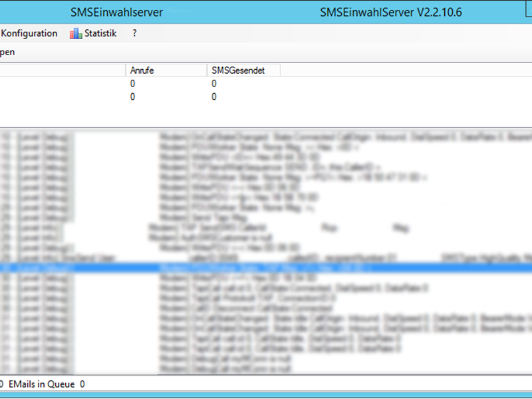Select second row's SMSGesendet value
This screenshot has height=399, width=532.
[214, 97]
